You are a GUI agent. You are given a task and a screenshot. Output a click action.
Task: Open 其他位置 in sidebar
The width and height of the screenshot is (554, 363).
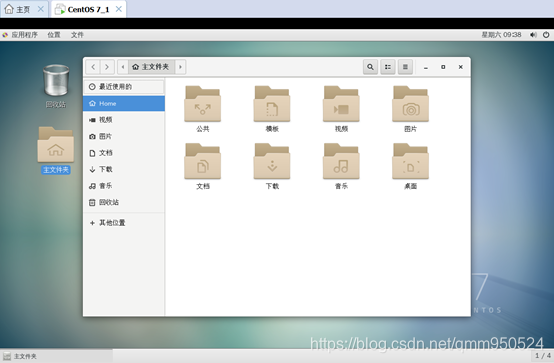pyautogui.click(x=124, y=223)
